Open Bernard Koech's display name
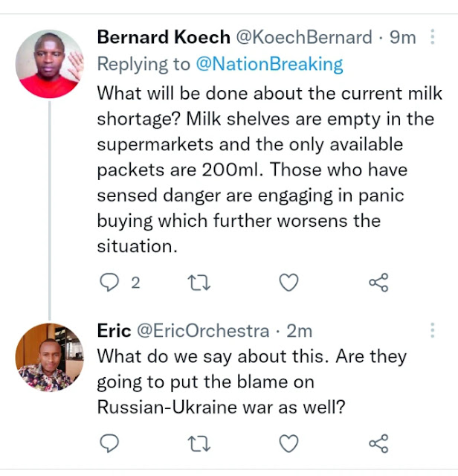458x476 pixels. [164, 37]
